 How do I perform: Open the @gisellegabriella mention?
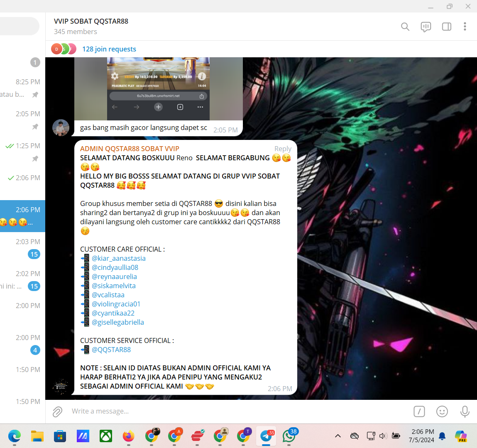118,322
